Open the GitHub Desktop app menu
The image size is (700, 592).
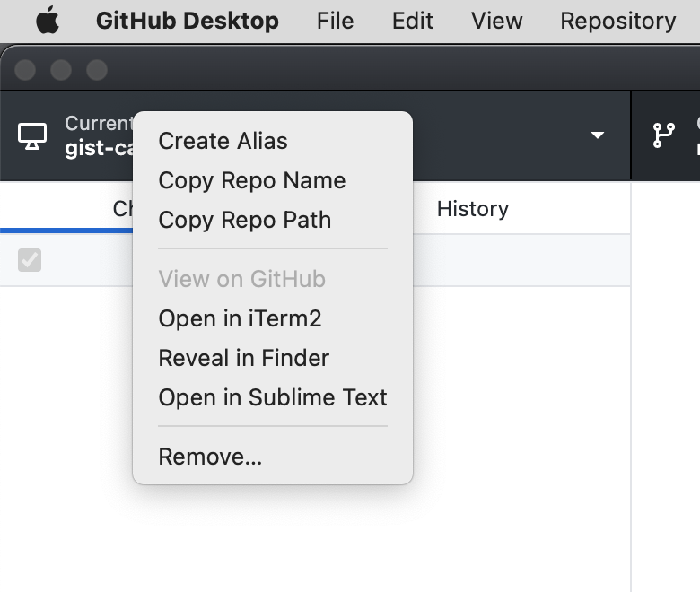pyautogui.click(x=187, y=21)
